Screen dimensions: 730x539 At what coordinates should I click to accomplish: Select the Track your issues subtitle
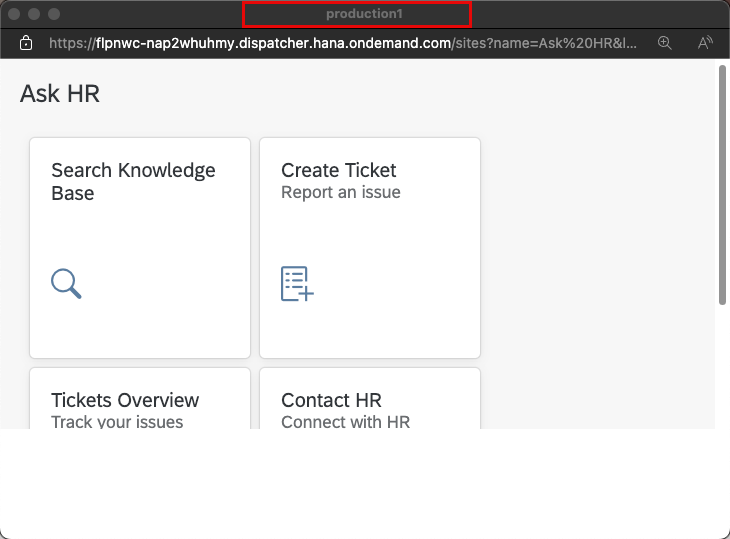coord(117,422)
